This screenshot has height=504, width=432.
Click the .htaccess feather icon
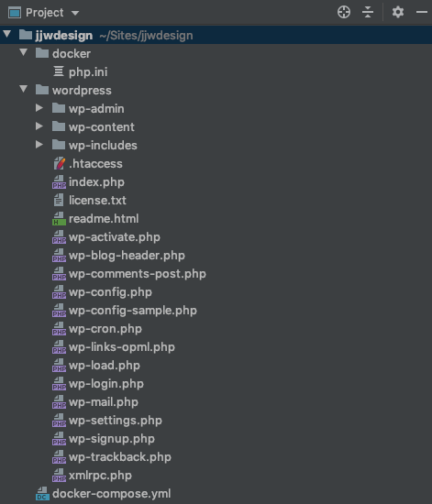[60, 163]
